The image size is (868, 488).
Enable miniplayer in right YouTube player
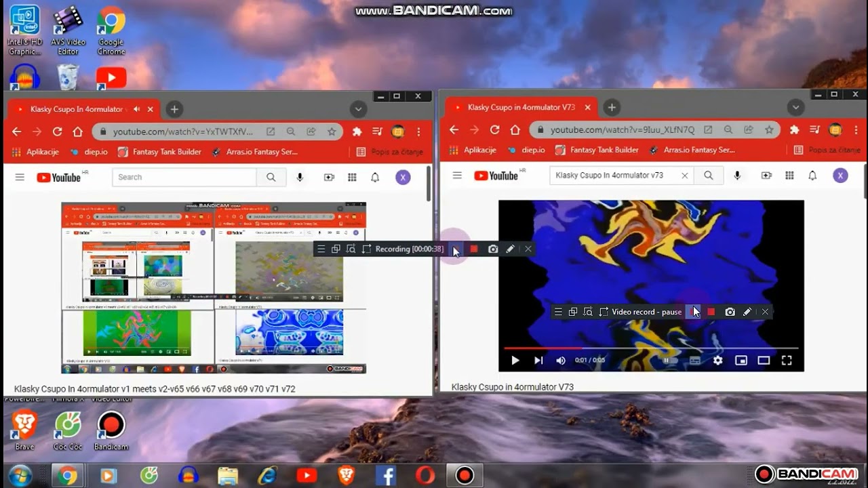[x=741, y=361]
